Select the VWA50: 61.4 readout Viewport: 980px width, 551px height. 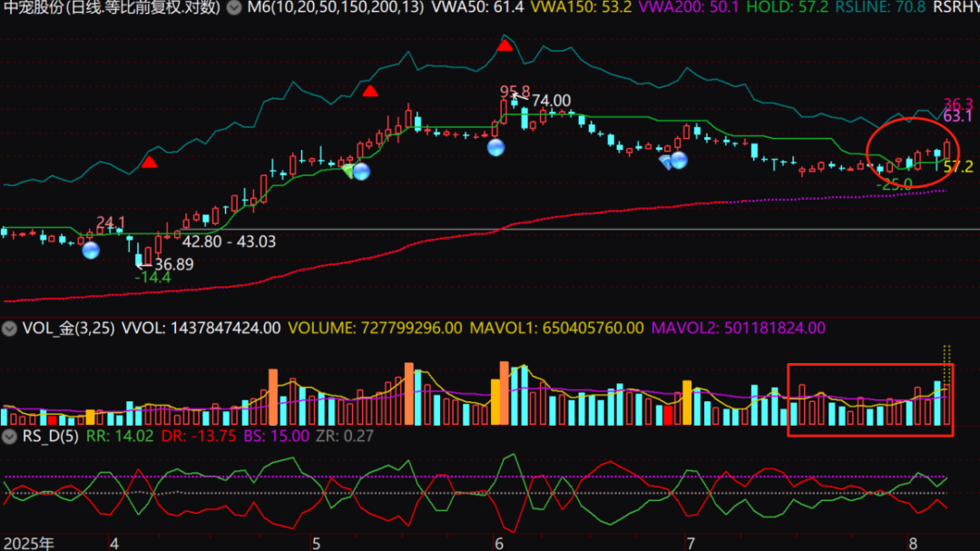tap(477, 7)
